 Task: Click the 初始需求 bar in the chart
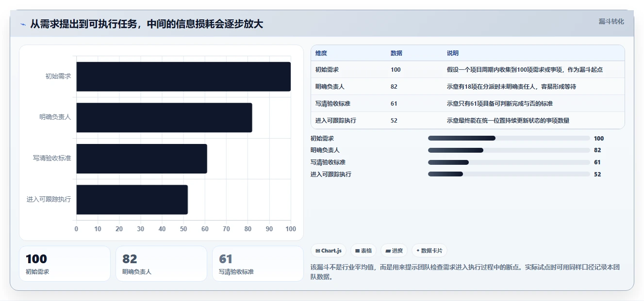[183, 77]
